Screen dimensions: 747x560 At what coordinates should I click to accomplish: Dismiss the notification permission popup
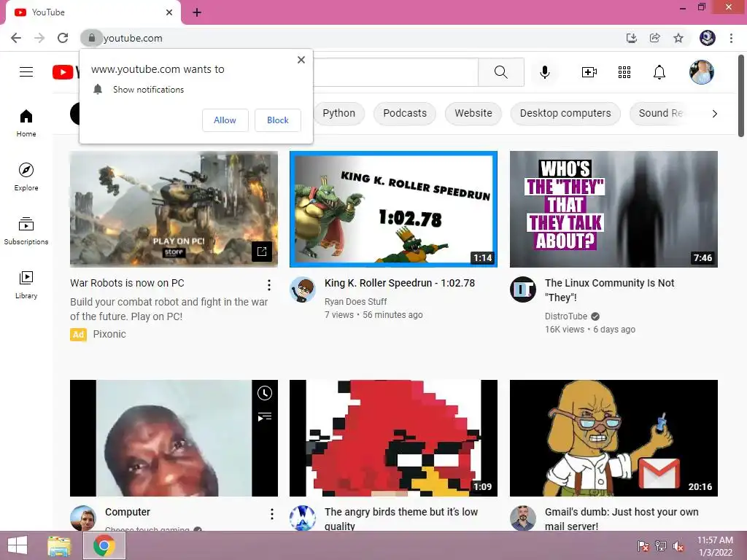301,60
